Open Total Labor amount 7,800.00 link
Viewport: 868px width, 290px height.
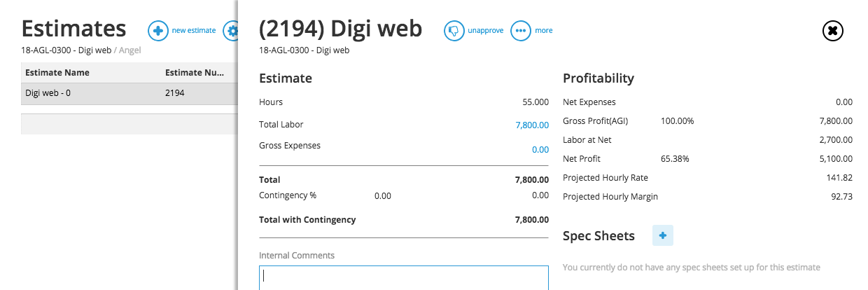[x=532, y=125]
